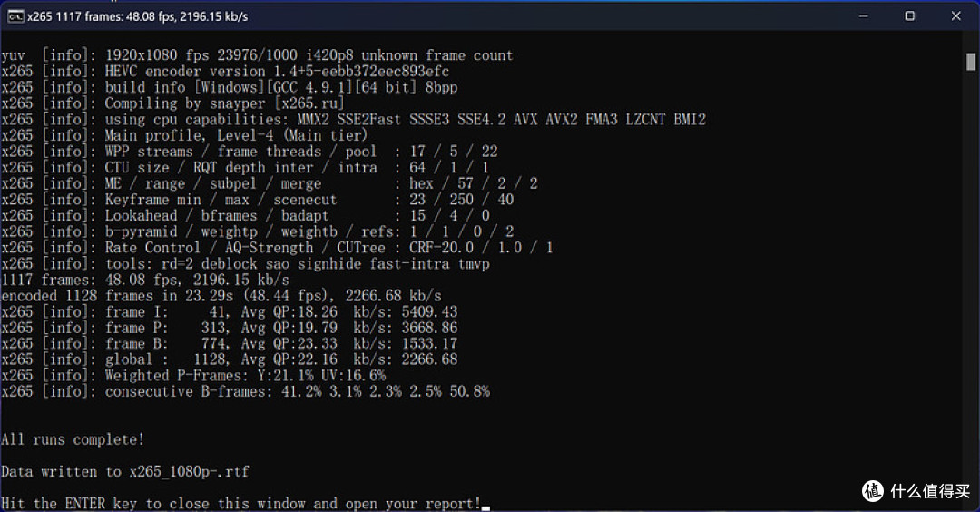Click the vertical scrollbar thumb
Image resolution: width=980 pixels, height=512 pixels.
pos(971,62)
